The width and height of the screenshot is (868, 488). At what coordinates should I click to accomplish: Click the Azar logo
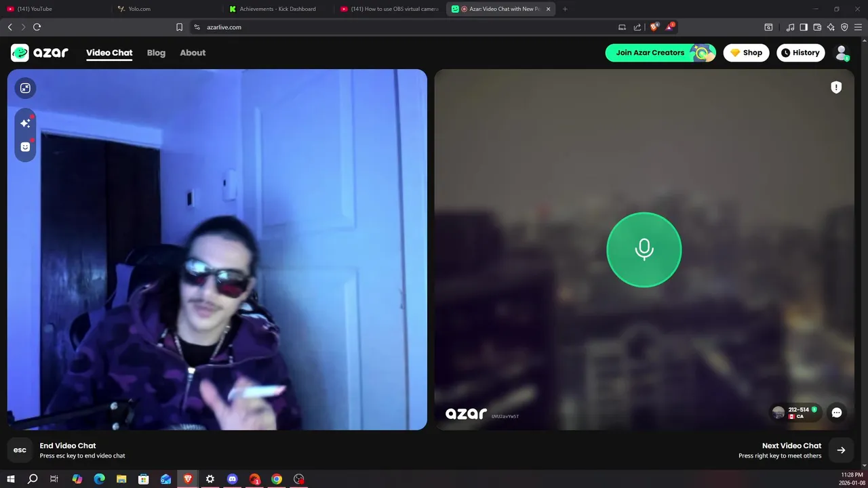pos(39,53)
